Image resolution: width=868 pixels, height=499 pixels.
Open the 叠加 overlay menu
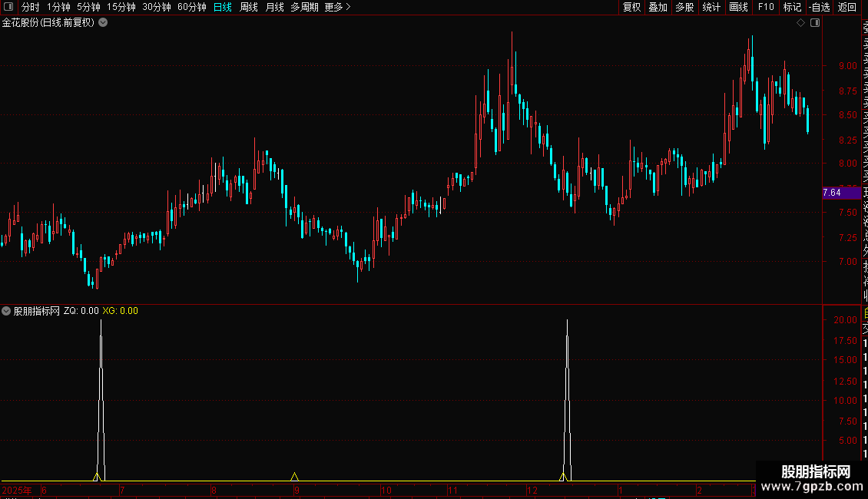click(658, 7)
